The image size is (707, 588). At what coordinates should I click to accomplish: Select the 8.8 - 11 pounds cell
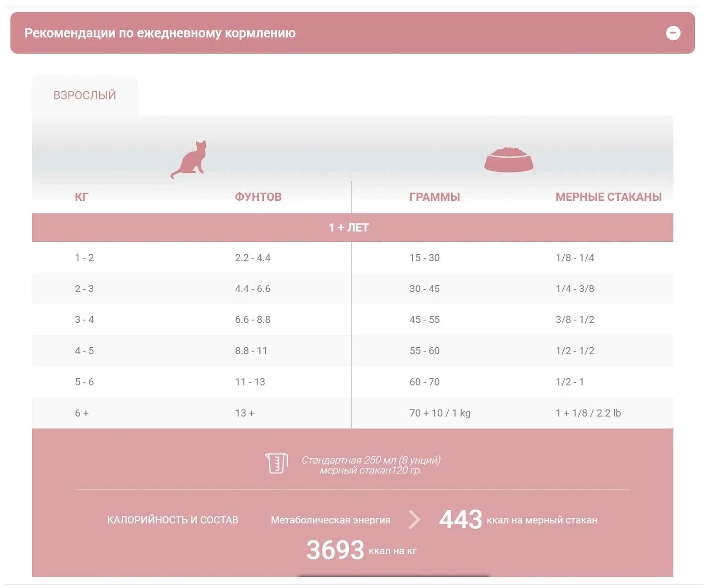tap(251, 351)
